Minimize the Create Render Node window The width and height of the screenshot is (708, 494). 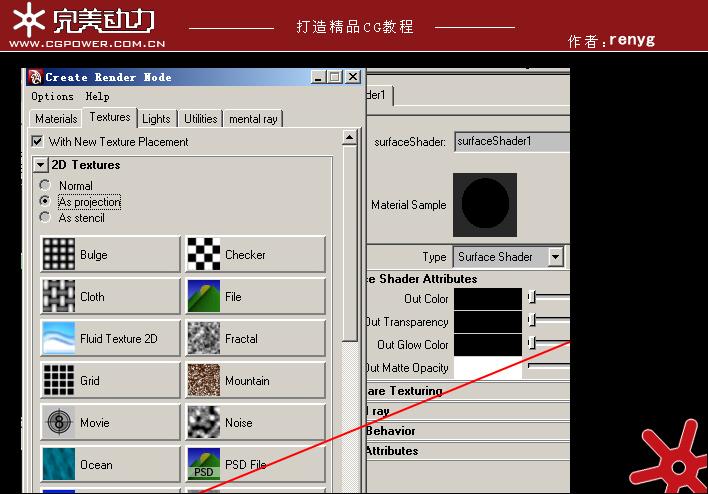[x=318, y=77]
